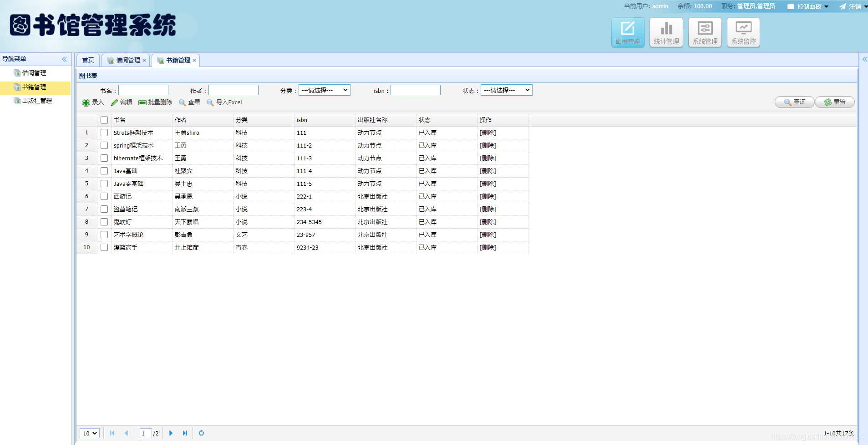Click the 天下霸唱 author cell

coord(203,222)
